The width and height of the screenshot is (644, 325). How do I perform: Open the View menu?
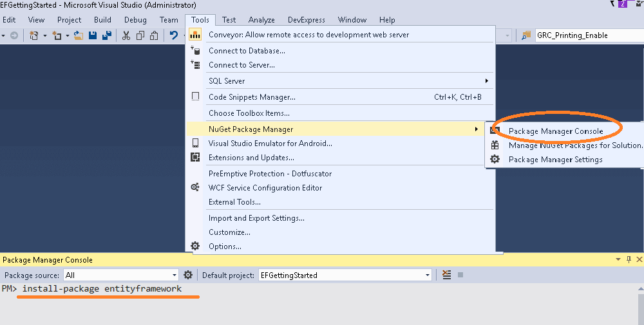tap(36, 20)
